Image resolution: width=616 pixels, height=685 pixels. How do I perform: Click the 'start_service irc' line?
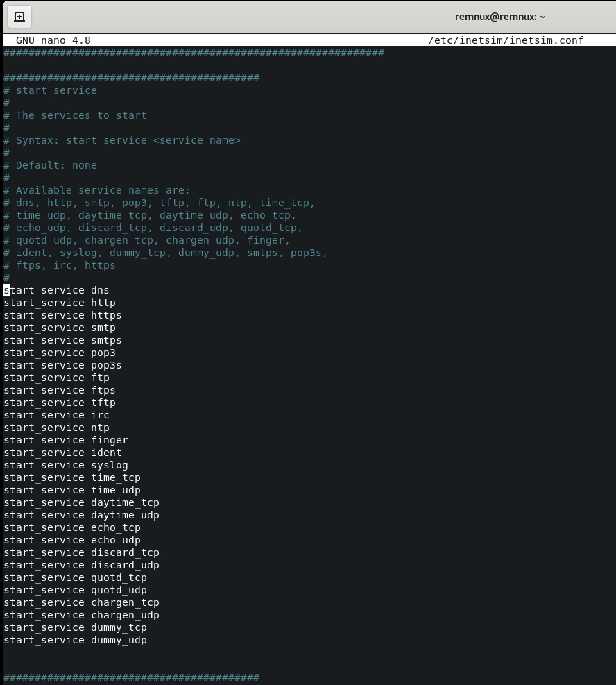(x=56, y=415)
